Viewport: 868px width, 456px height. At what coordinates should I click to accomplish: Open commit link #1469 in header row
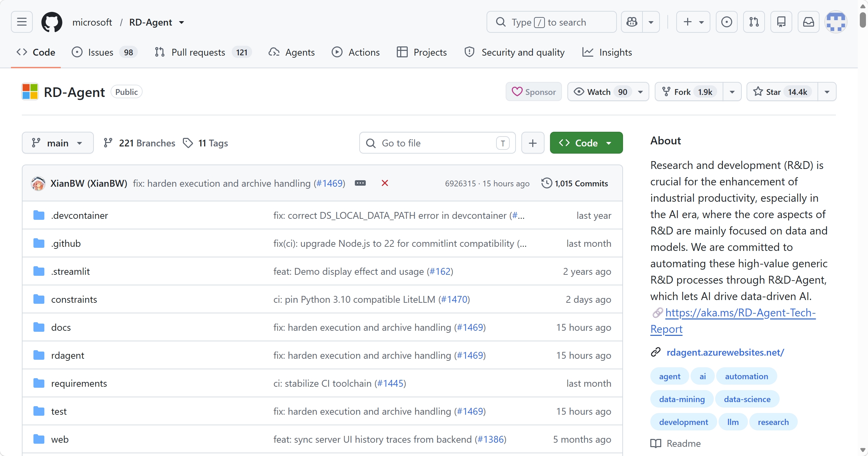(329, 183)
